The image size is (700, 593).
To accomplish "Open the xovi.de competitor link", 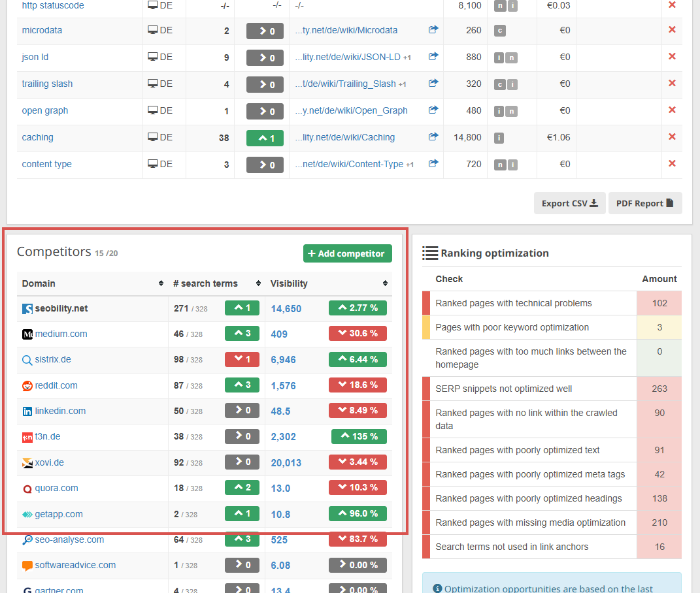I will tap(49, 462).
